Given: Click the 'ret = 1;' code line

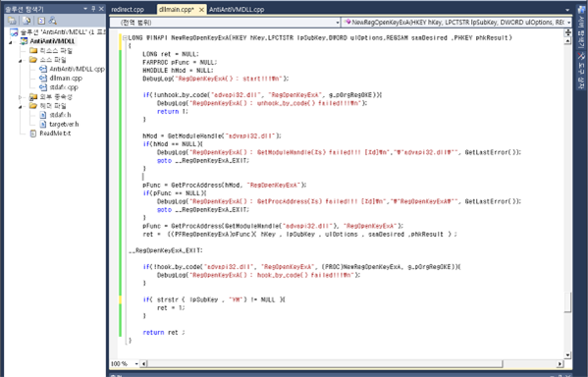Looking at the screenshot, I should pos(171,308).
